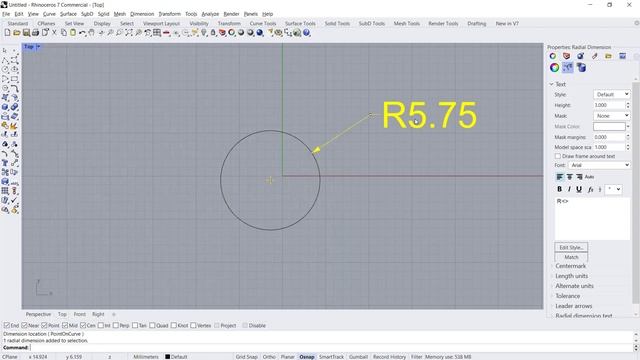Enable the Perp osnap checkbox

pyautogui.click(x=116, y=325)
